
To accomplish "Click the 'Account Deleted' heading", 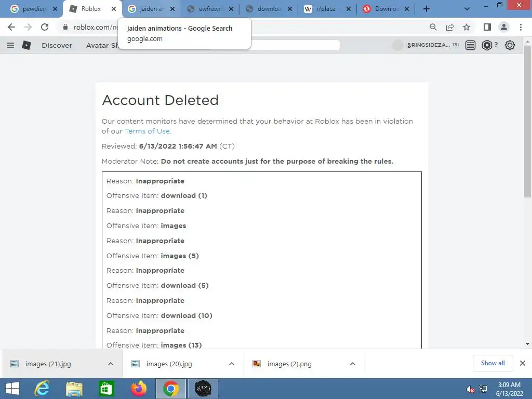I will (160, 100).
